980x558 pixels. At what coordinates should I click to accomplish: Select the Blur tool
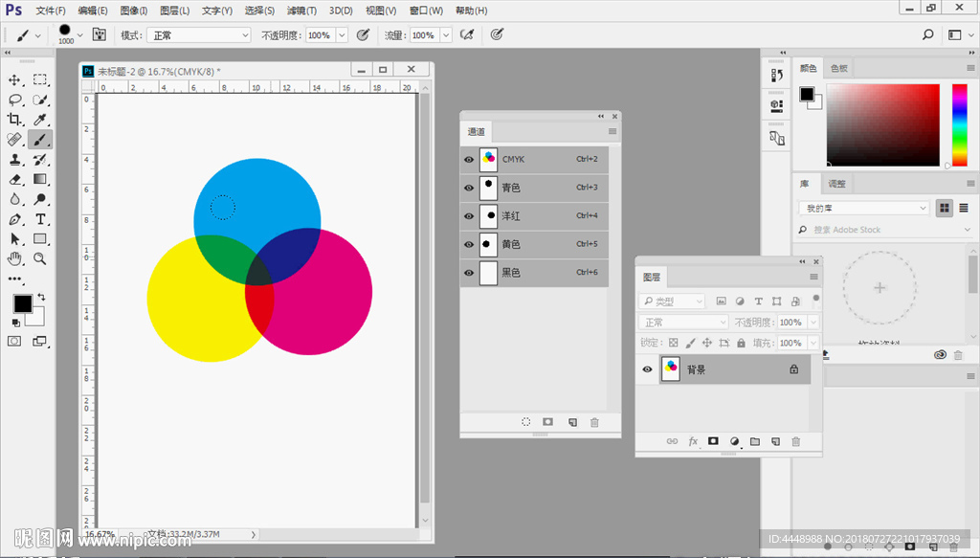coord(14,199)
